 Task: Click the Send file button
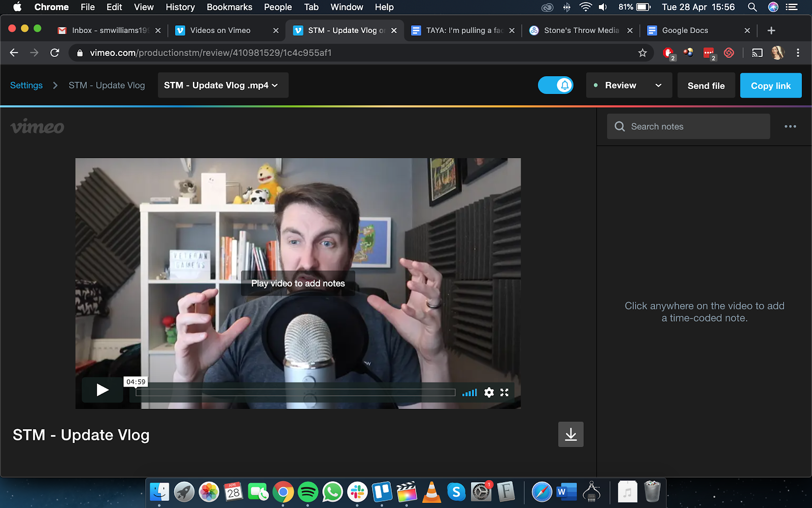point(706,86)
